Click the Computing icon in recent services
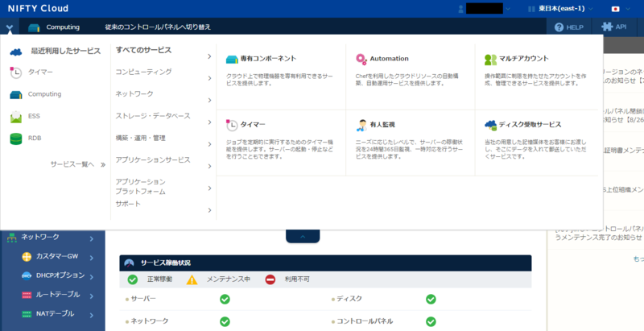Viewport: 644px width, 331px height. [x=15, y=94]
